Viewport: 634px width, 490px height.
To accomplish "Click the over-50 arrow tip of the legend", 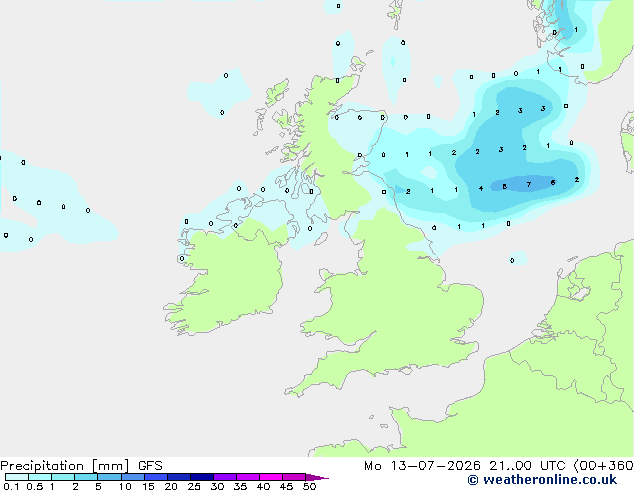I will click(x=317, y=477).
